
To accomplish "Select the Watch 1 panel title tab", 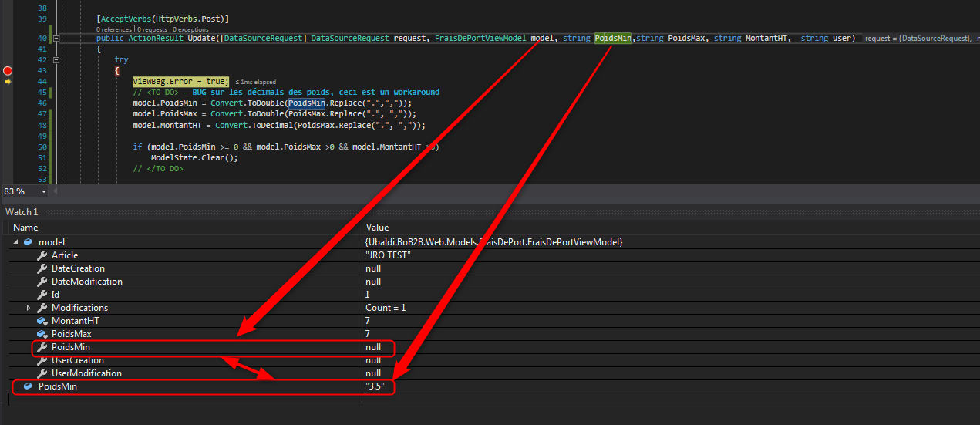I will [22, 212].
